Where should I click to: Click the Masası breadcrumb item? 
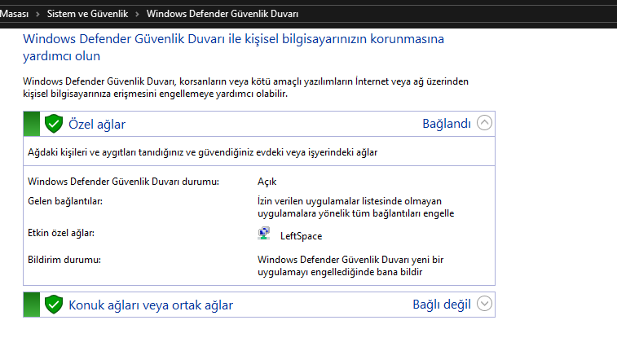tap(14, 14)
